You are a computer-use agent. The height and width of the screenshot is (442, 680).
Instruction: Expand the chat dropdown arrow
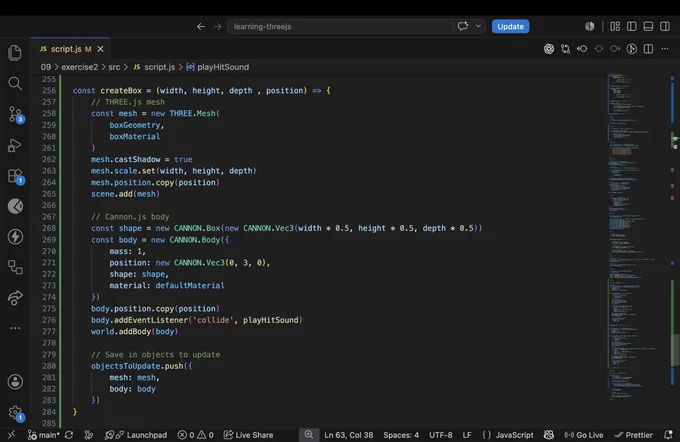478,26
